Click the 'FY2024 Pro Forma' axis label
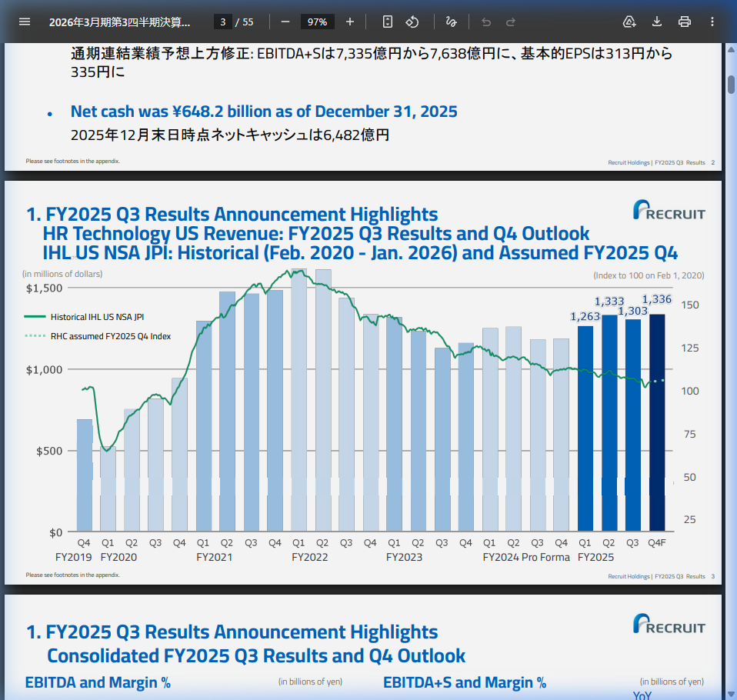Viewport: 737px width, 700px height. coord(526,557)
